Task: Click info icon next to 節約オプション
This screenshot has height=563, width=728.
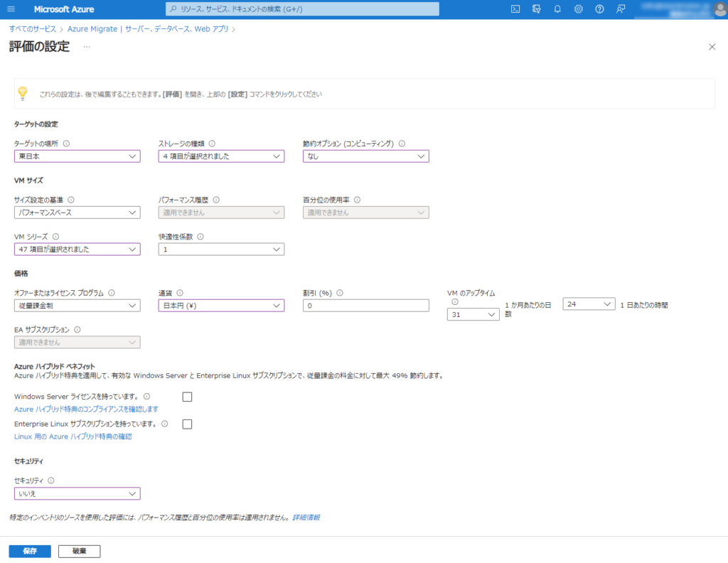Action: (402, 144)
